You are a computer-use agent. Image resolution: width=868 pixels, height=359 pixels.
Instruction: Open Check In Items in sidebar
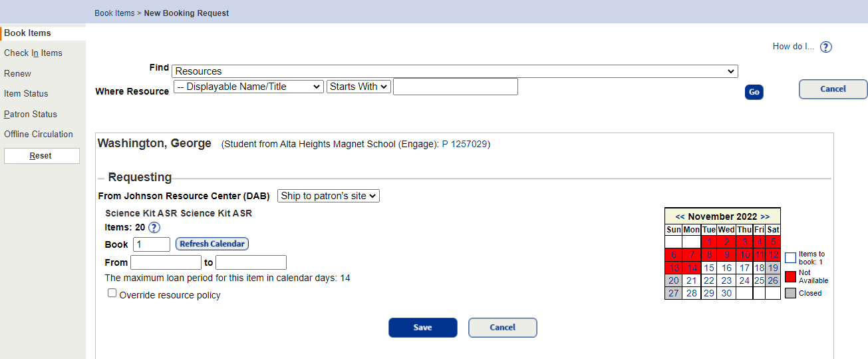click(33, 53)
